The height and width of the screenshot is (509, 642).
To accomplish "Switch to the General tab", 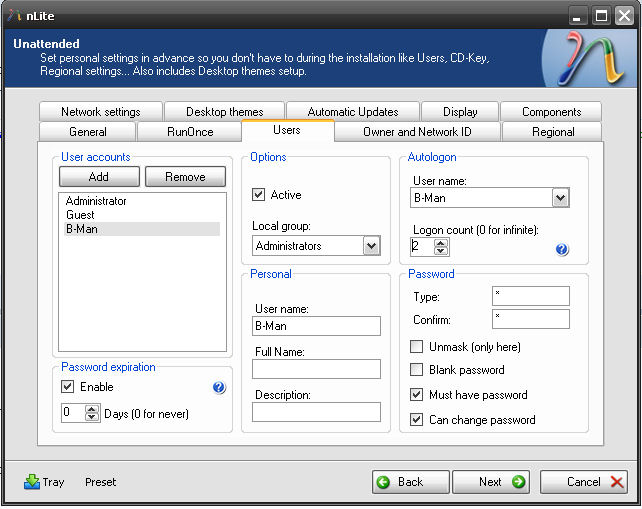I will 88,132.
